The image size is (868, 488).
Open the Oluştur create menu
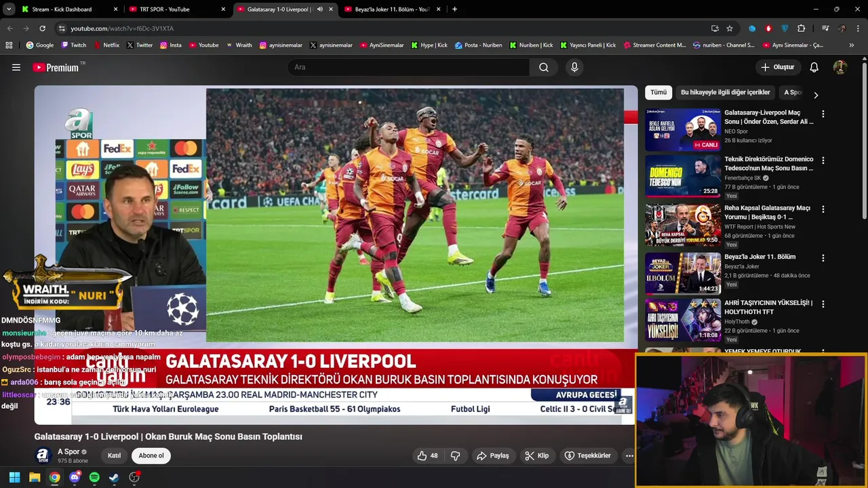pos(777,67)
